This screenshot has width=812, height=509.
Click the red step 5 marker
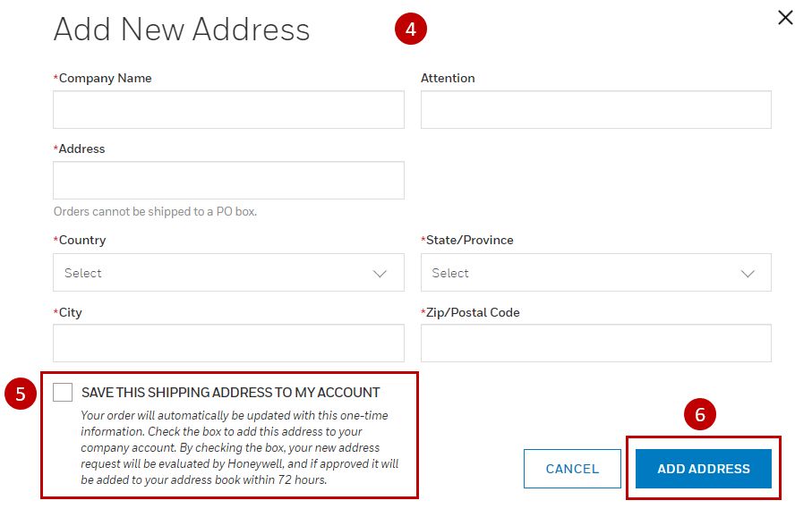[x=20, y=394]
